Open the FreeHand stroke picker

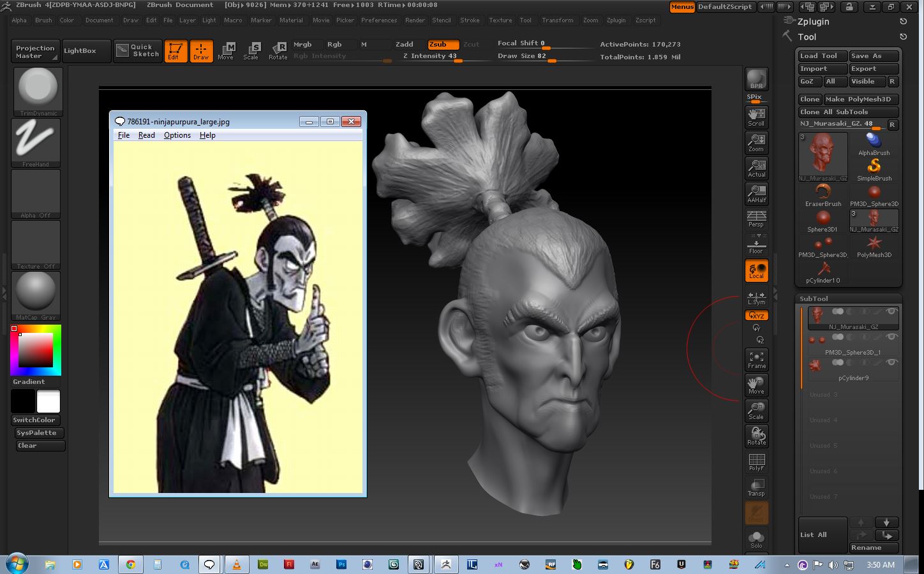pyautogui.click(x=36, y=143)
